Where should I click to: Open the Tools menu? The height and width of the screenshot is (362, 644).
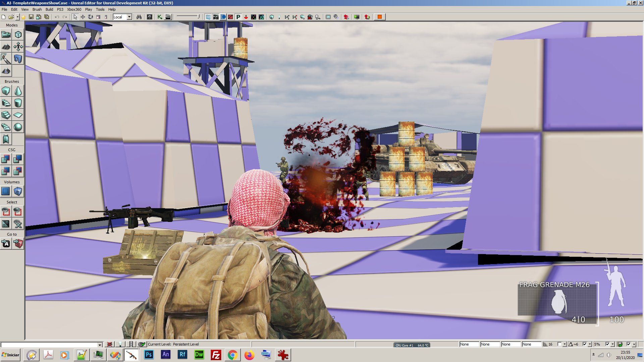tap(100, 9)
